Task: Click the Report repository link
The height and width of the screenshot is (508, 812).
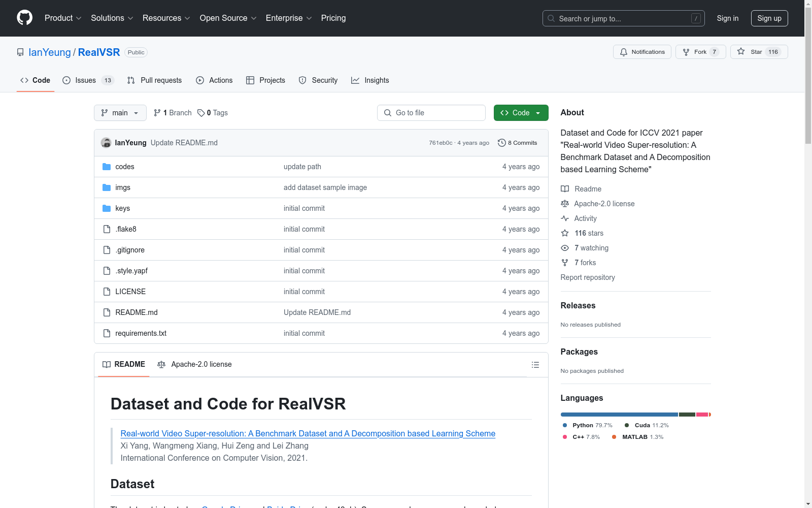Action: (x=588, y=277)
